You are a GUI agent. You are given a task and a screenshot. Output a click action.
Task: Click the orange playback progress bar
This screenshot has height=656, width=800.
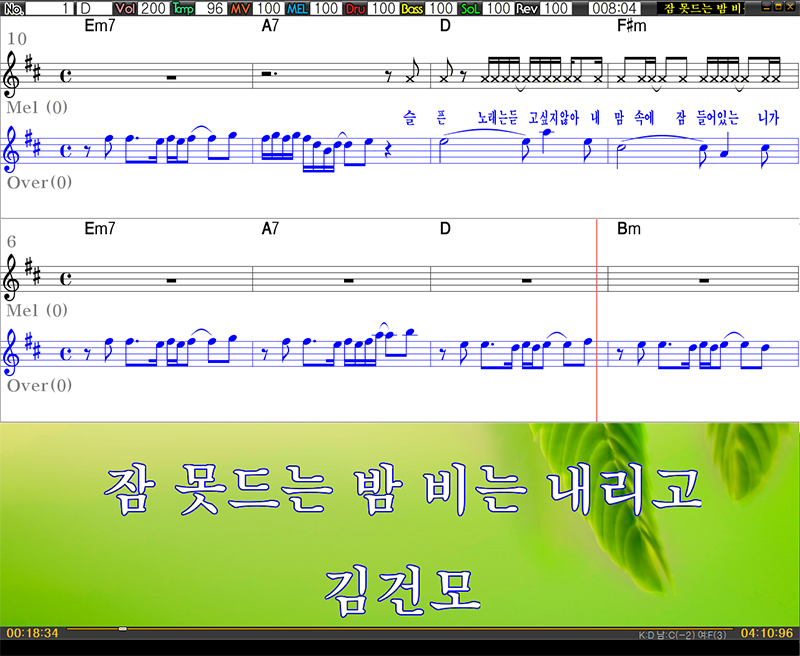(x=400, y=628)
